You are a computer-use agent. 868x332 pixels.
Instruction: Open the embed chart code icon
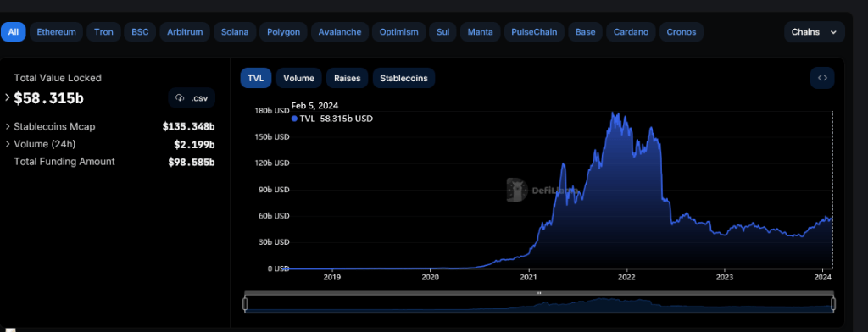[822, 78]
